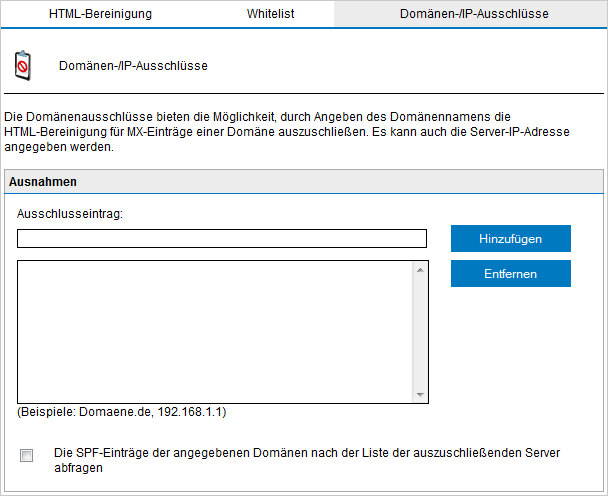Viewport: 608px width, 496px height.
Task: Enable the SPF-Einträge abfragen checkbox
Action: pos(27,456)
